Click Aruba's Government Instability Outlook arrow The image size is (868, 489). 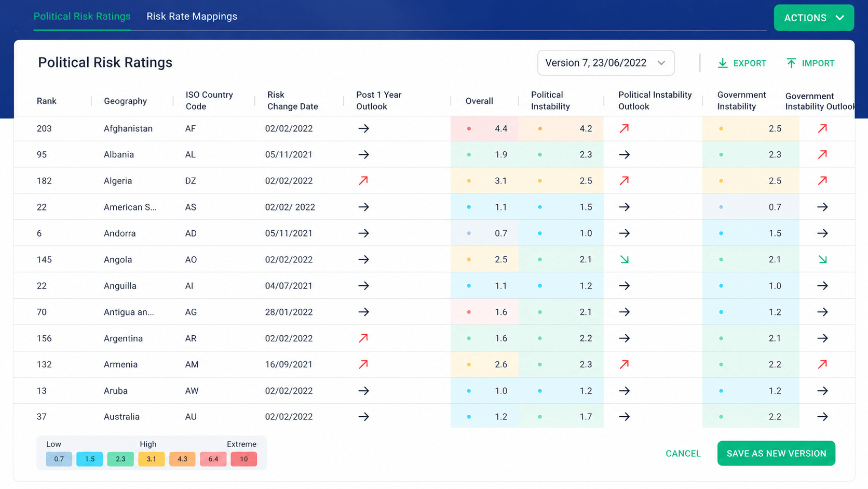823,391
